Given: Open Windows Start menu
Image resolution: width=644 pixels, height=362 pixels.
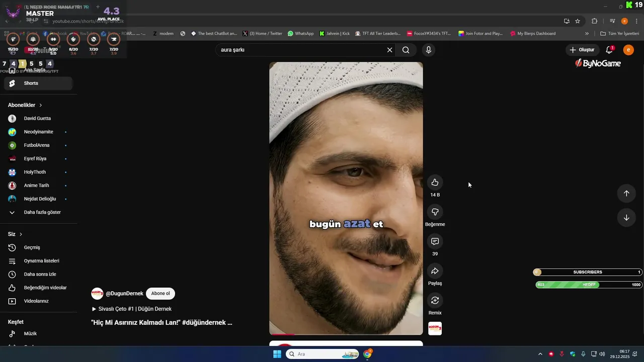Looking at the screenshot, I should click(277, 354).
